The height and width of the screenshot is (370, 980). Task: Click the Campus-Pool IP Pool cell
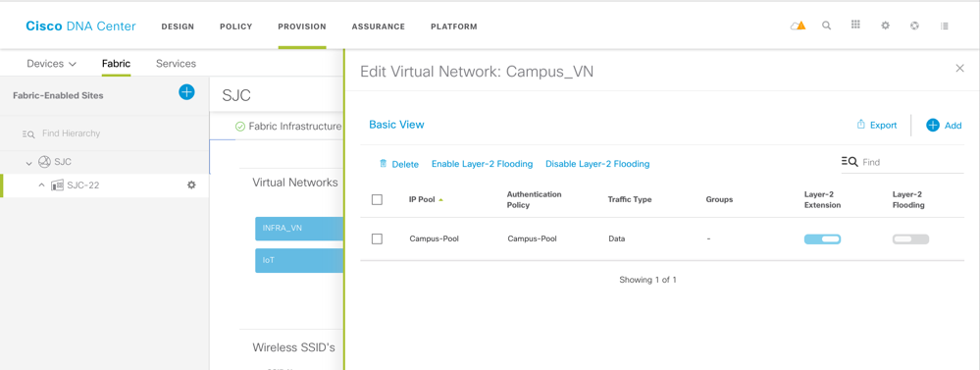point(435,238)
